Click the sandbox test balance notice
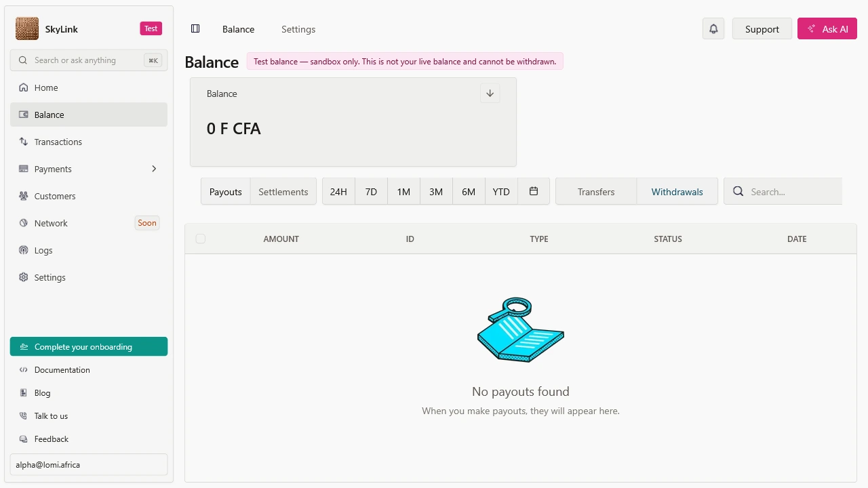 tap(405, 62)
